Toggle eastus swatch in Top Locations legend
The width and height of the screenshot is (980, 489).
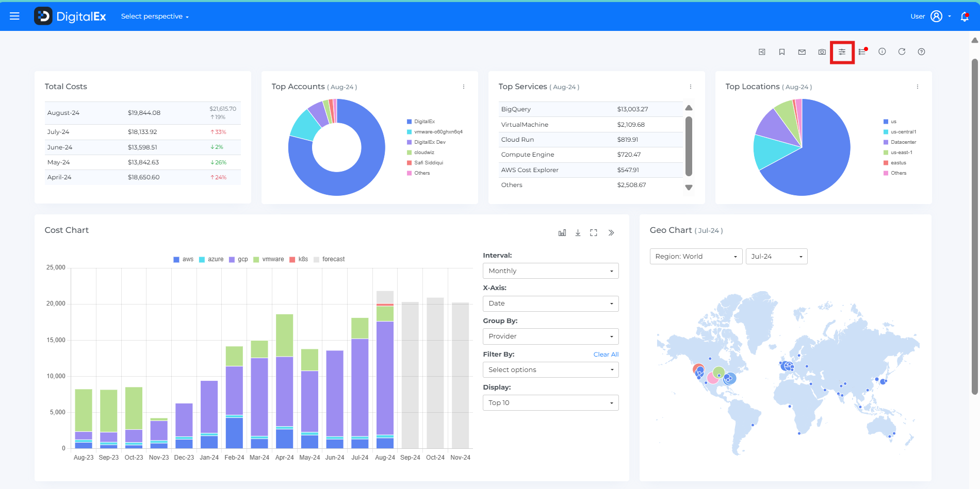(886, 163)
